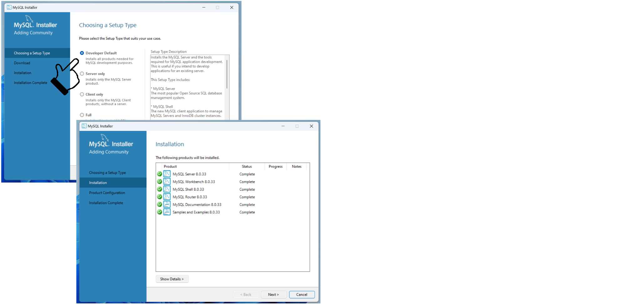The image size is (644, 304).
Task: Select the MySQL Documentation 8.0.33 row text
Action: 197,204
